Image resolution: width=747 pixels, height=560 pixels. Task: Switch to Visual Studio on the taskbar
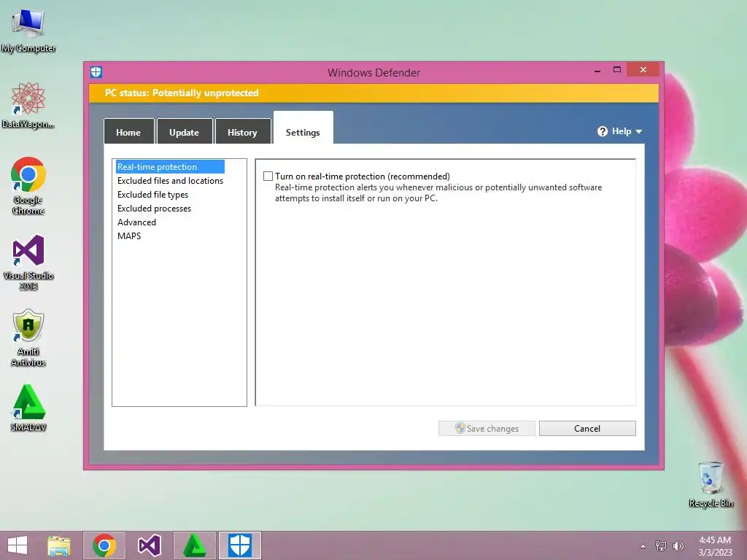149,545
